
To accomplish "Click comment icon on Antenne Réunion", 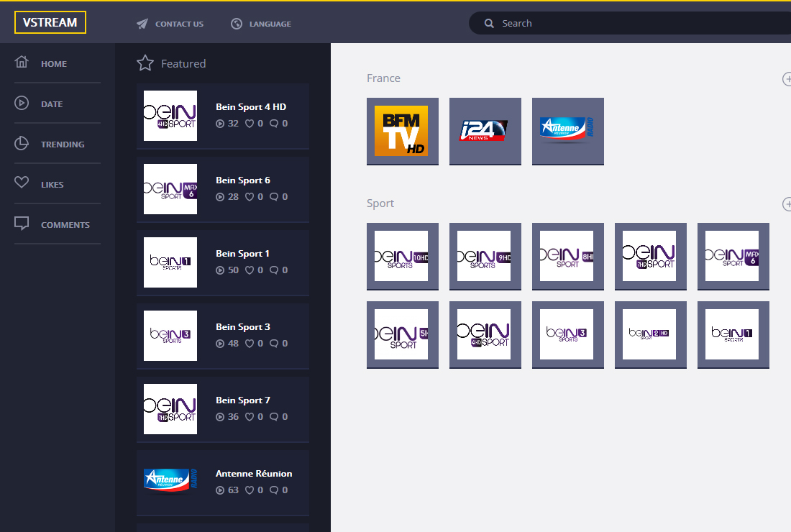I will point(274,490).
